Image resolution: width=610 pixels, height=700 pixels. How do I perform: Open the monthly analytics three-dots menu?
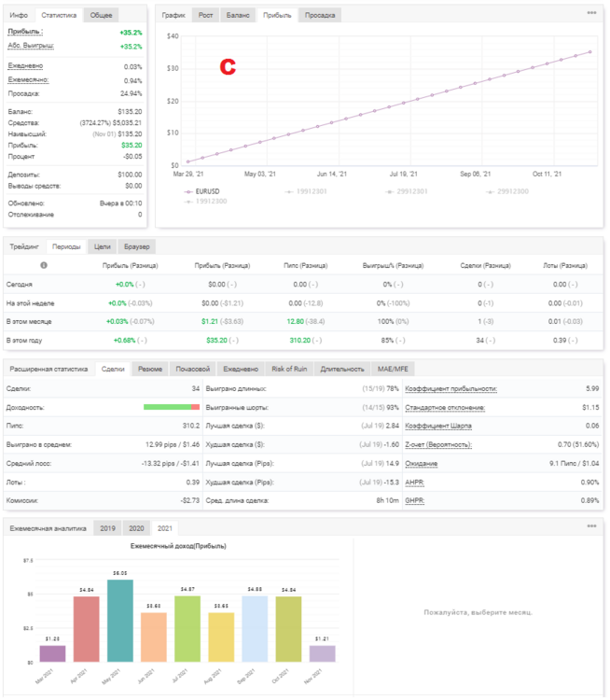[x=591, y=525]
